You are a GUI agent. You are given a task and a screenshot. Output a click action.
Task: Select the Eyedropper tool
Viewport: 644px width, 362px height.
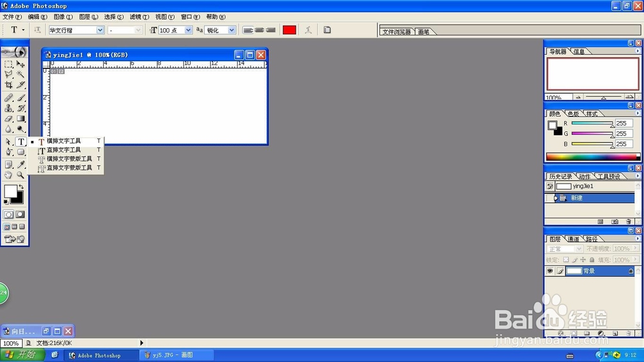tap(21, 165)
